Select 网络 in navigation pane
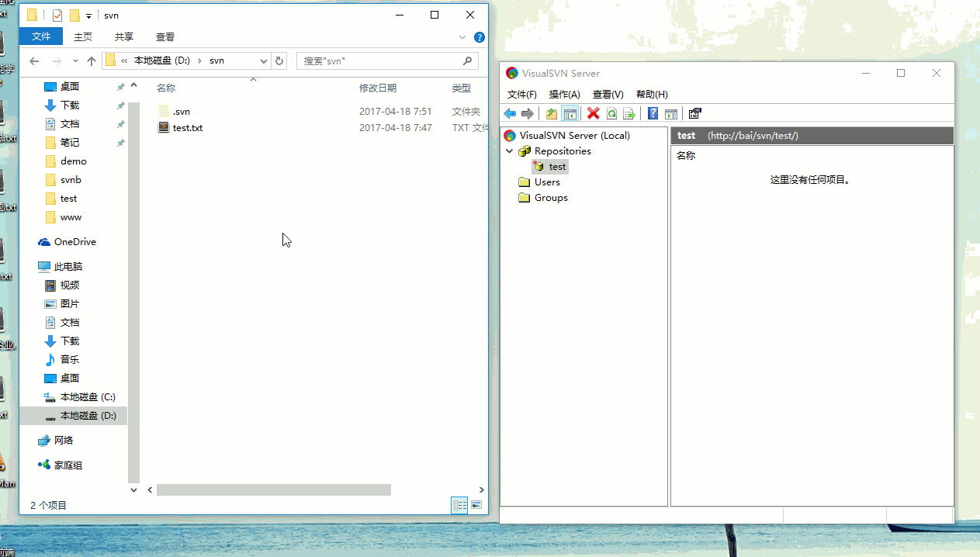Image resolution: width=980 pixels, height=557 pixels. coord(63,441)
